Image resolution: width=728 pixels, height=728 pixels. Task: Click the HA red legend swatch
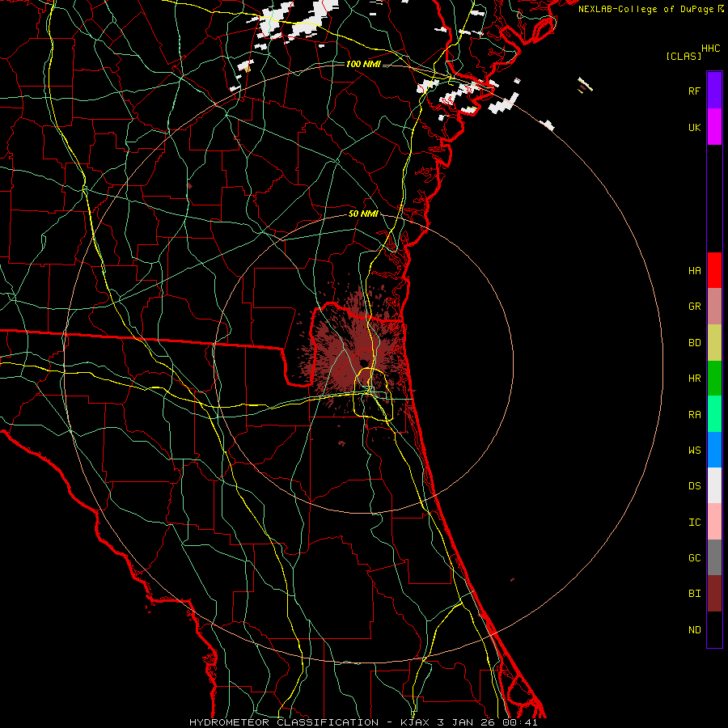click(714, 270)
